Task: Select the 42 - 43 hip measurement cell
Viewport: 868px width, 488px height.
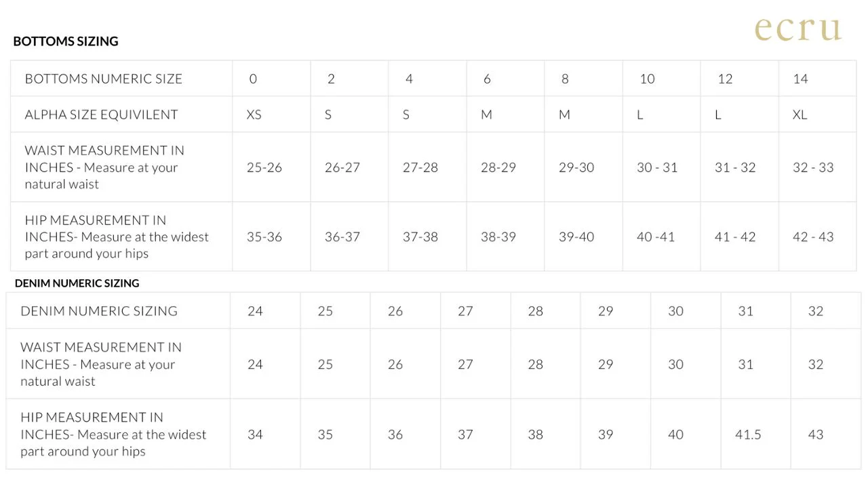Action: [x=813, y=237]
